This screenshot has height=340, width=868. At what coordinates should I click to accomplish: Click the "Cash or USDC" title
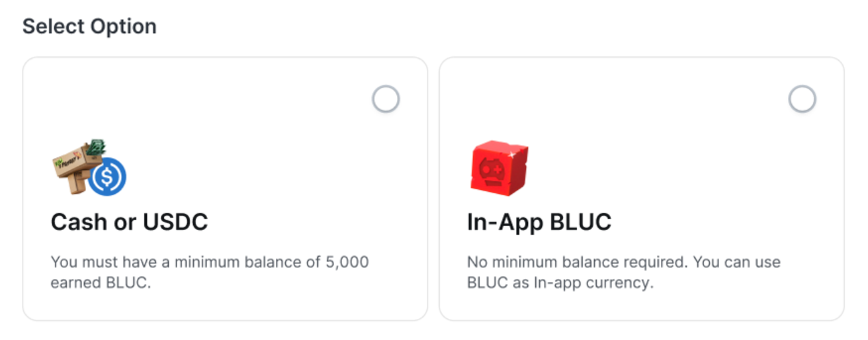pyautogui.click(x=129, y=222)
